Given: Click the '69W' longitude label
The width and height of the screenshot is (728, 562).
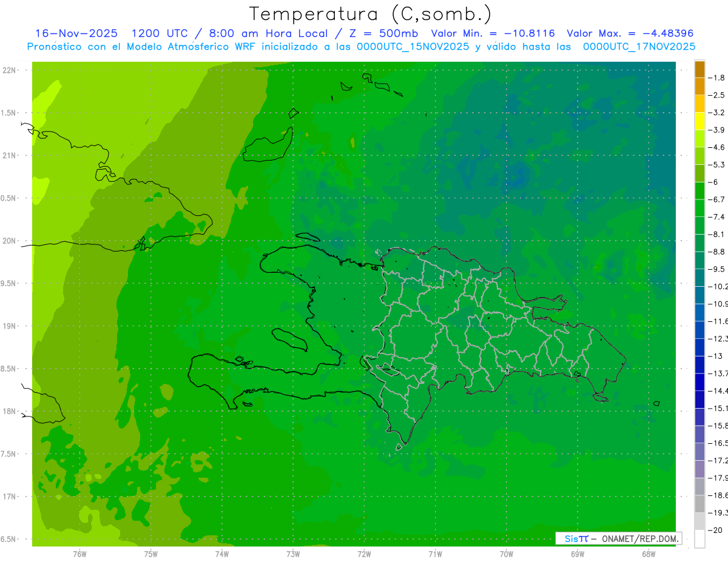Looking at the screenshot, I should (578, 554).
